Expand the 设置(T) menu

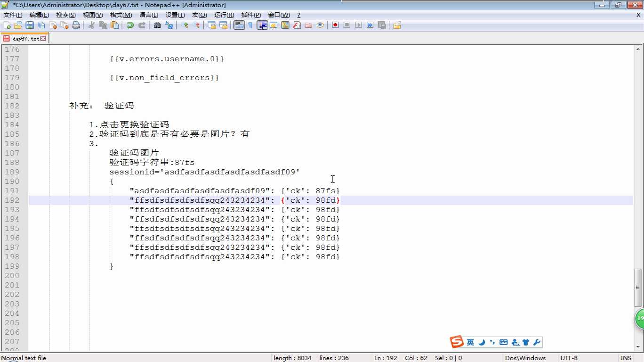tap(175, 15)
